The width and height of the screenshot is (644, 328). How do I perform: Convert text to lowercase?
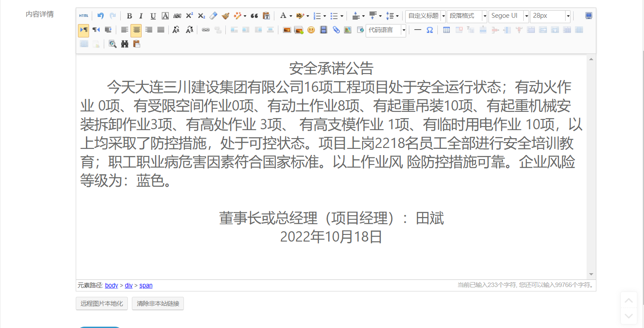point(189,30)
